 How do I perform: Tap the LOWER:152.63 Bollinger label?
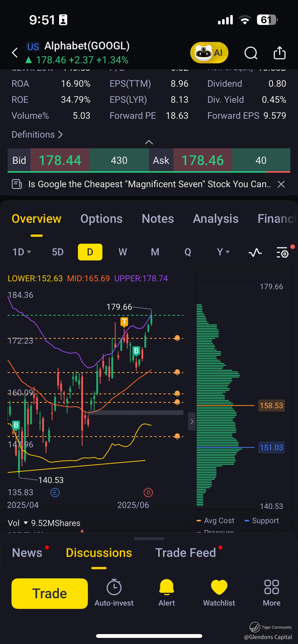click(35, 278)
